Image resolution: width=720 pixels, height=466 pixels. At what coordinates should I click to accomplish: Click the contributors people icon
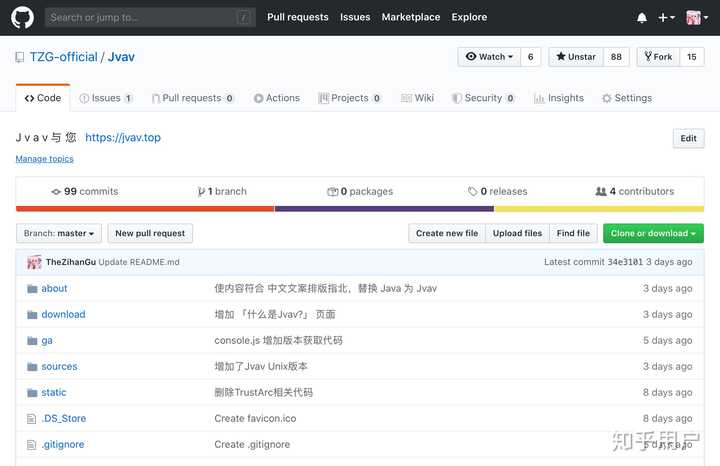[x=600, y=192]
